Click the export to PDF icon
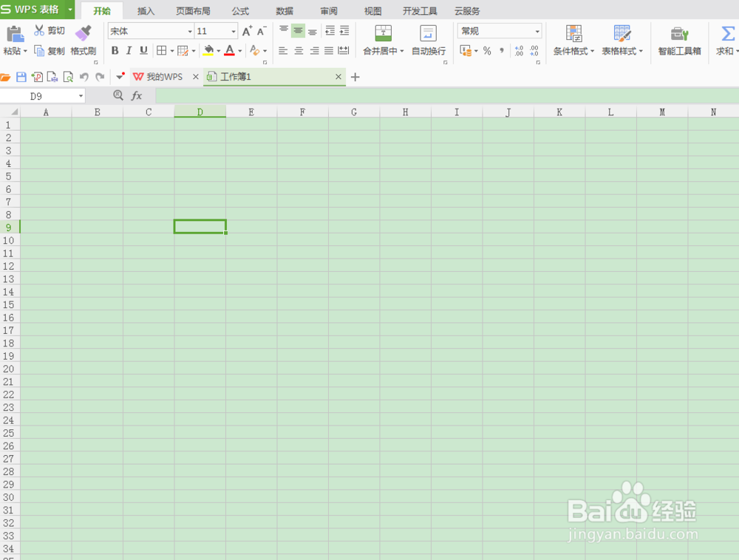 [x=37, y=77]
